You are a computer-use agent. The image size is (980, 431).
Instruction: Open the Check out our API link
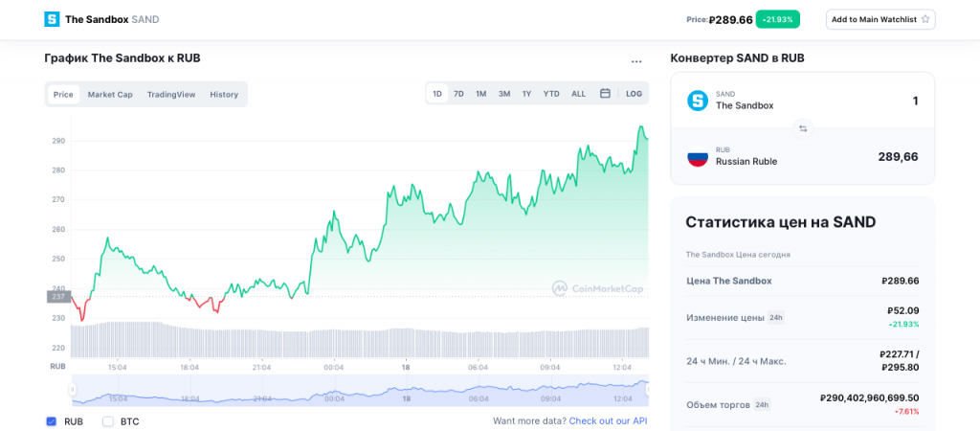pos(608,420)
